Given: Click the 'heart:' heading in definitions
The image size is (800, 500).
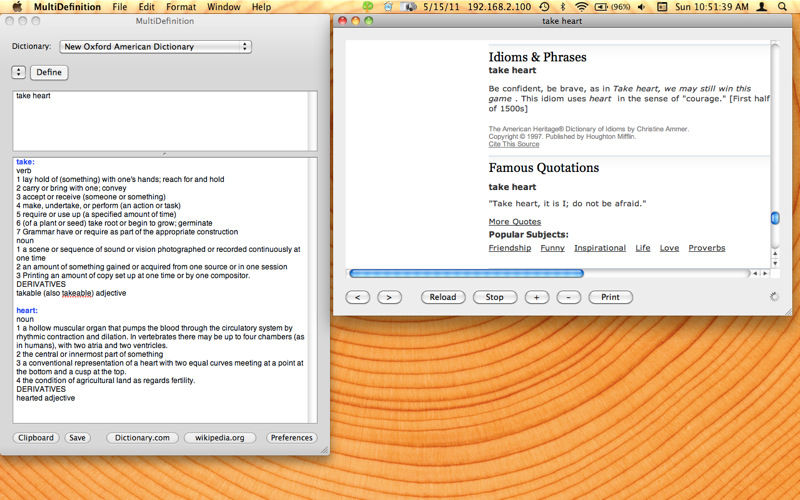Looking at the screenshot, I should 27,310.
